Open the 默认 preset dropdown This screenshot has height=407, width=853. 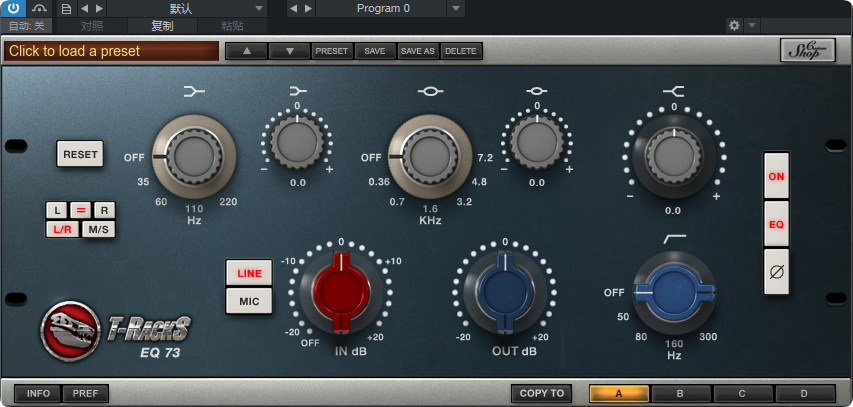click(187, 9)
